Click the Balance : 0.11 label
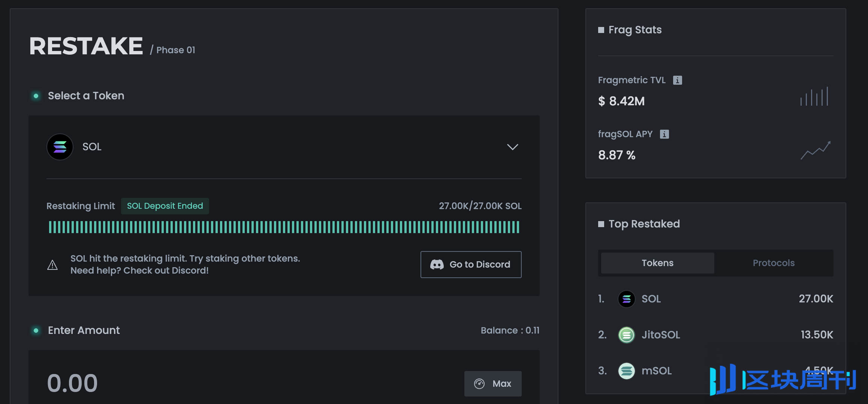 510,330
